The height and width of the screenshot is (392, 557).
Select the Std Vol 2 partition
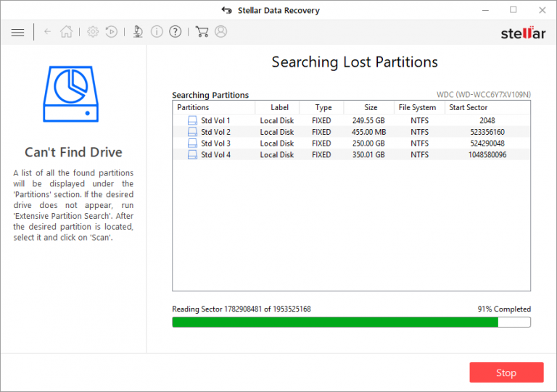[x=351, y=132]
